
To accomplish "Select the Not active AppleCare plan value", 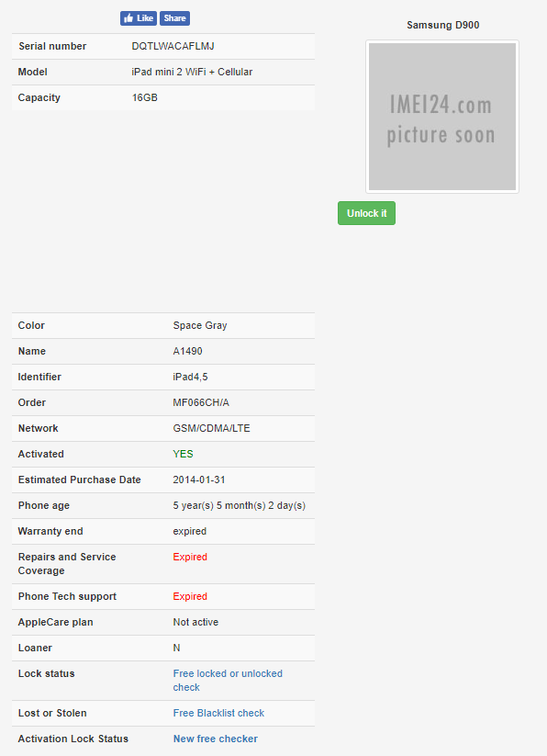I will (x=195, y=622).
